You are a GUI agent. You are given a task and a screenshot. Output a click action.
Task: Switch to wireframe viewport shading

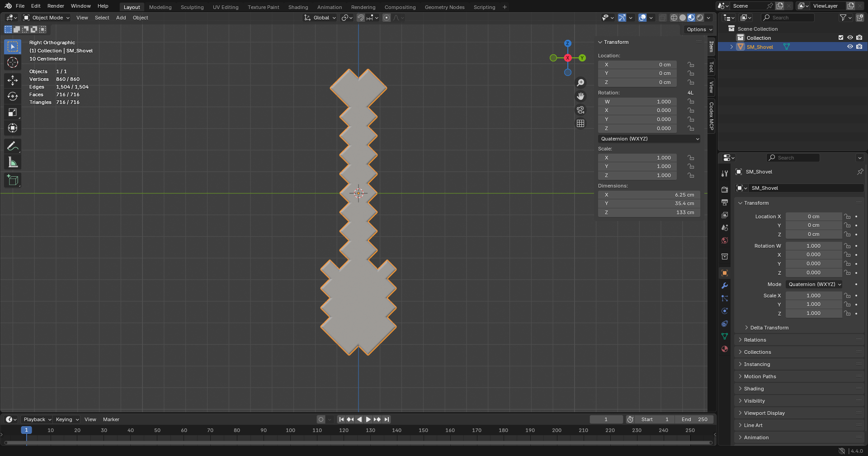674,18
